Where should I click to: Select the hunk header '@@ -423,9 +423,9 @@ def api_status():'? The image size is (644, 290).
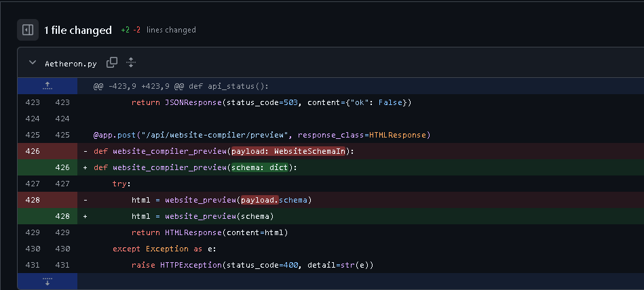(x=181, y=86)
